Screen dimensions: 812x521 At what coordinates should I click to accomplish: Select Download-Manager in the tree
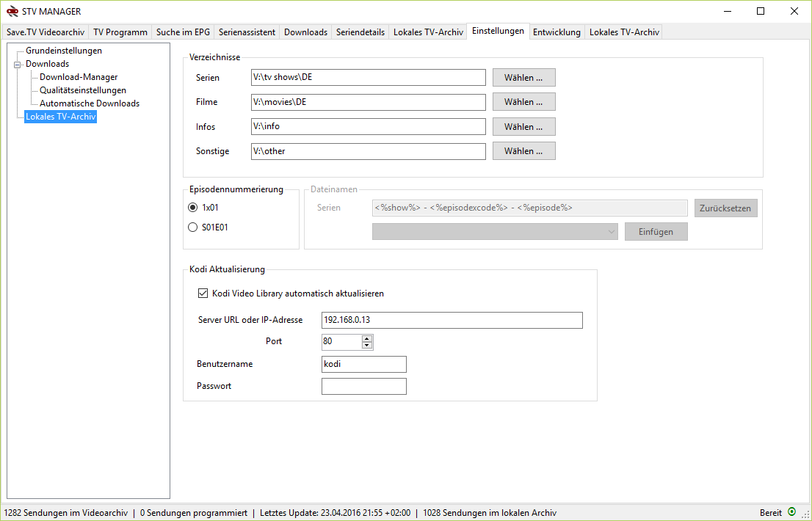(78, 76)
